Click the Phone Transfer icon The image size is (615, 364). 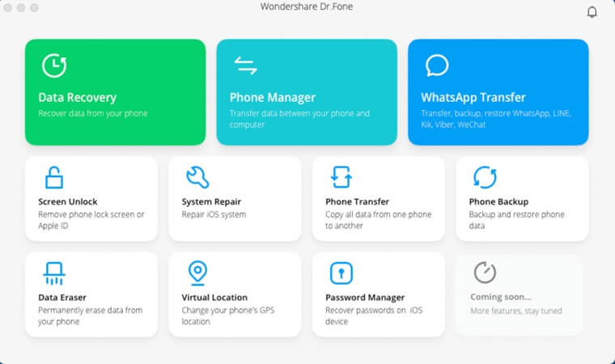pyautogui.click(x=341, y=177)
